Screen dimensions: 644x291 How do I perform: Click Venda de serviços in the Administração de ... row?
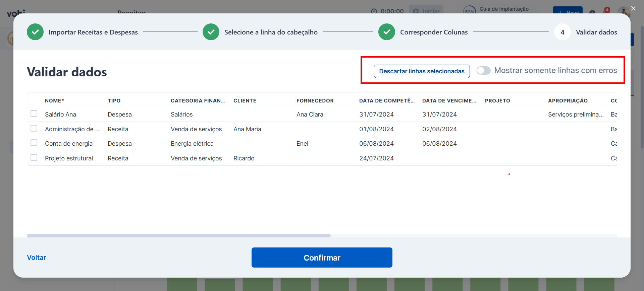196,129
